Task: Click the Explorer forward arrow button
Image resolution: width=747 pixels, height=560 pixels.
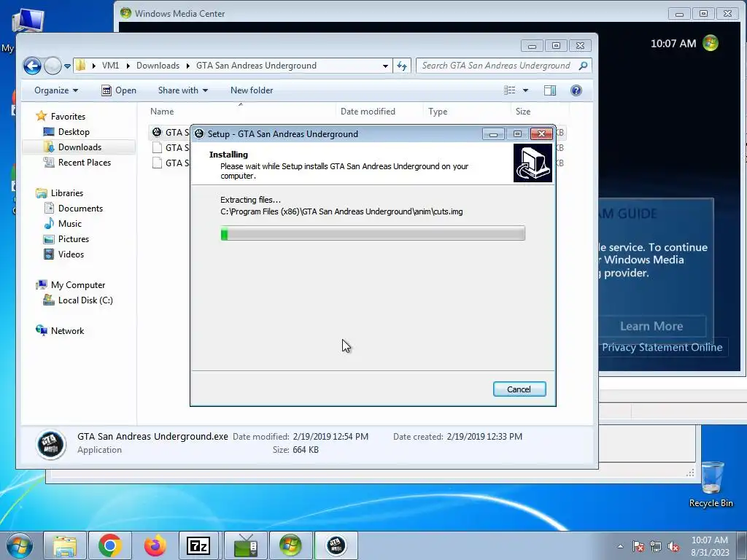Action: click(x=53, y=66)
